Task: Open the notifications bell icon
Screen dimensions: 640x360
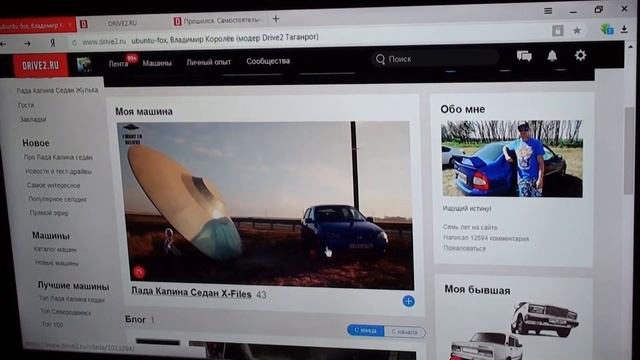Action: [x=552, y=56]
